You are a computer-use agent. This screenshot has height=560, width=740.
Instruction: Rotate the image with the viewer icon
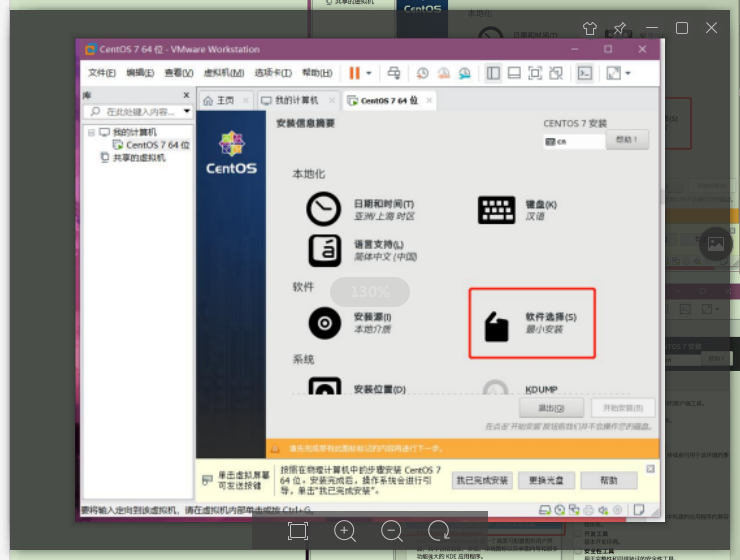pos(439,531)
